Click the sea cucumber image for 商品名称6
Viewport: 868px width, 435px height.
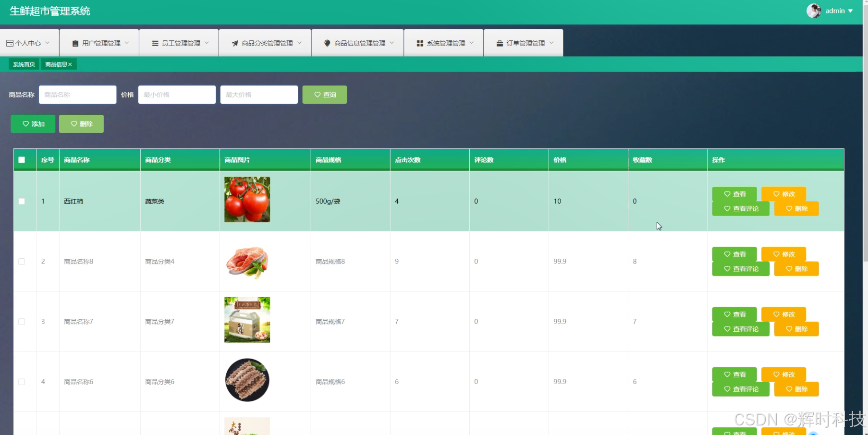(247, 380)
